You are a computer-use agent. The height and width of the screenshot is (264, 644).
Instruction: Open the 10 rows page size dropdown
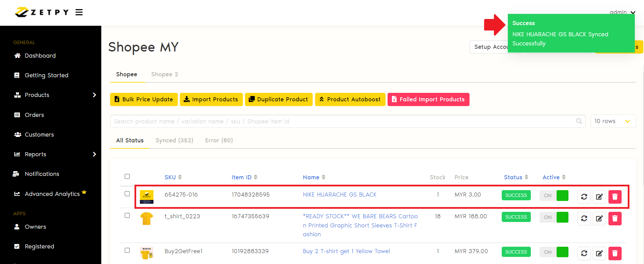pos(613,121)
